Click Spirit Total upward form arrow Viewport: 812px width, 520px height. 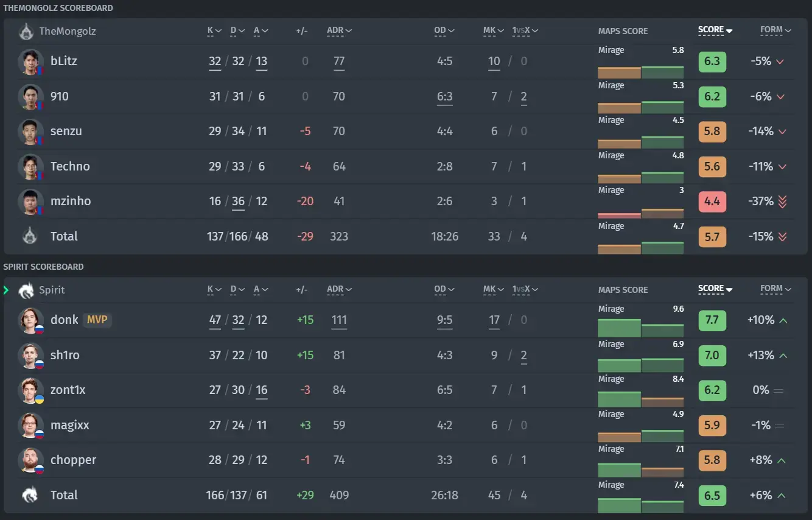pos(782,496)
